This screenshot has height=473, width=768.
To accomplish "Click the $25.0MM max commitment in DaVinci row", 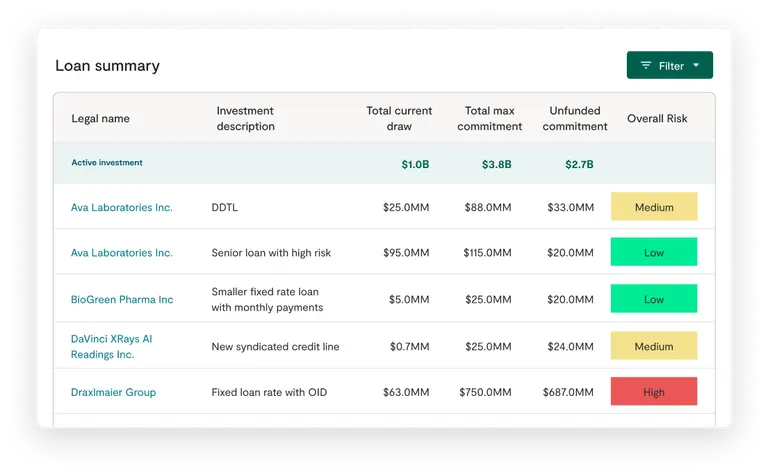I will pos(488,347).
